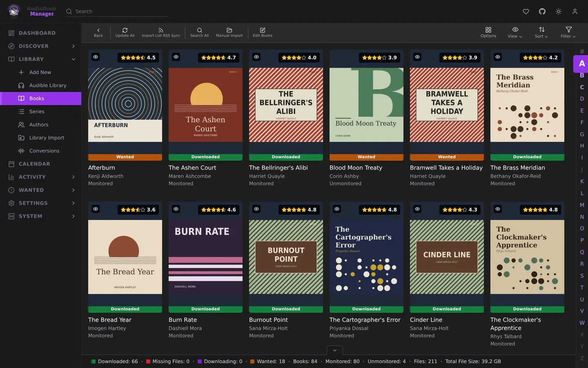Open the Blood Moon Treaty cover
Image resolution: width=588 pixels, height=368 pixels.
tap(366, 105)
